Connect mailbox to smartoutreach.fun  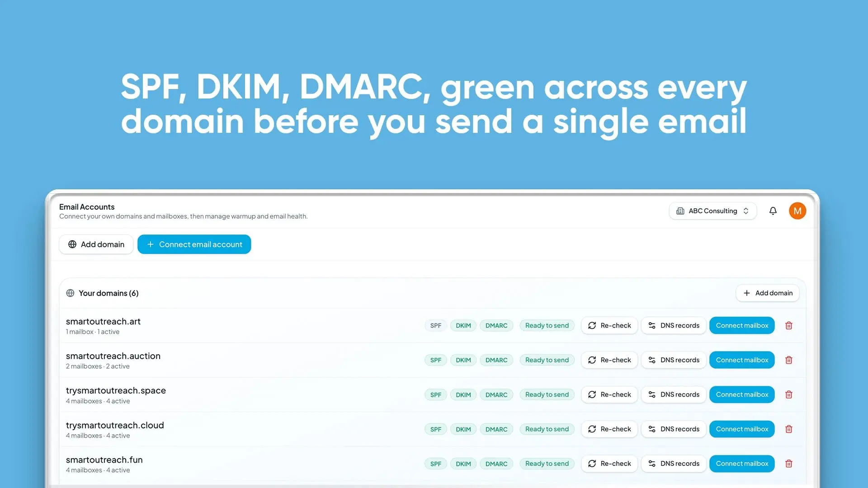click(742, 464)
